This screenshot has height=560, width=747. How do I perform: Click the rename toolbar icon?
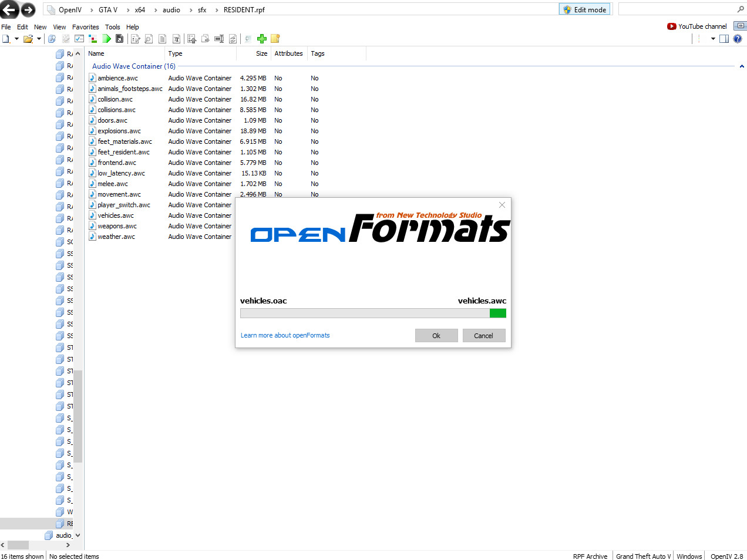(219, 39)
